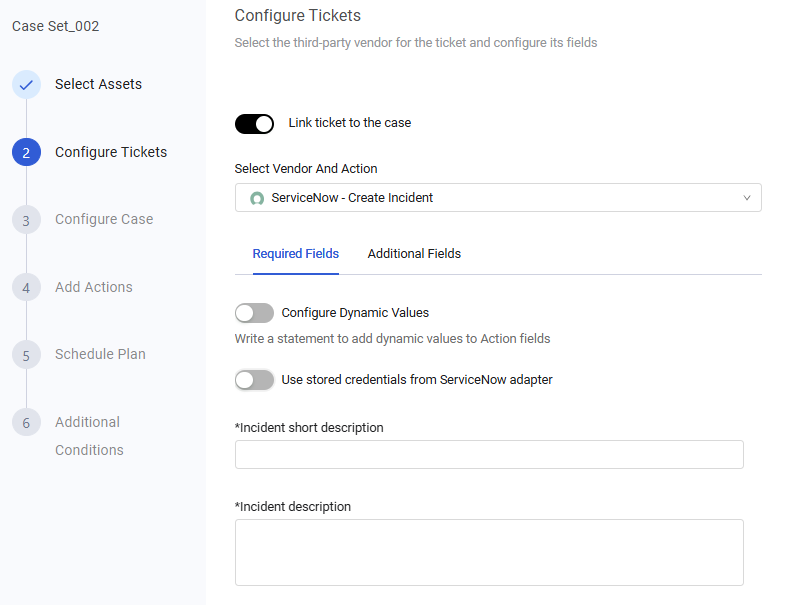Open the Add Actions step
Viewport: 786px width, 605px height.
click(x=94, y=287)
